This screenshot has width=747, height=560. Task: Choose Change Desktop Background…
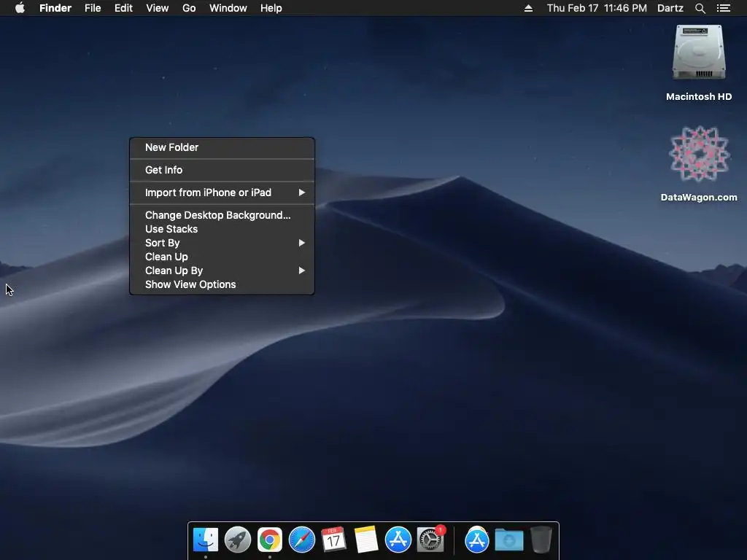coord(222,215)
